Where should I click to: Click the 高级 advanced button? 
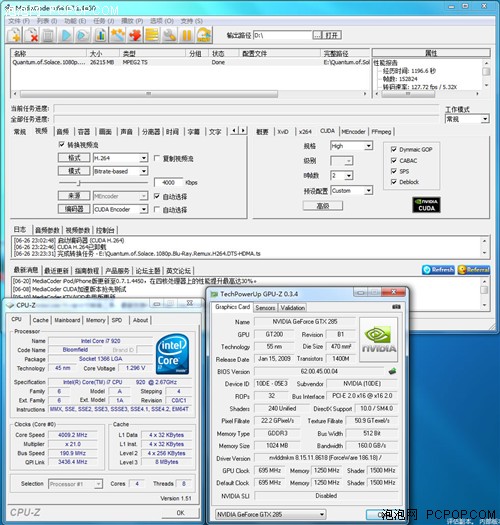[x=323, y=206]
